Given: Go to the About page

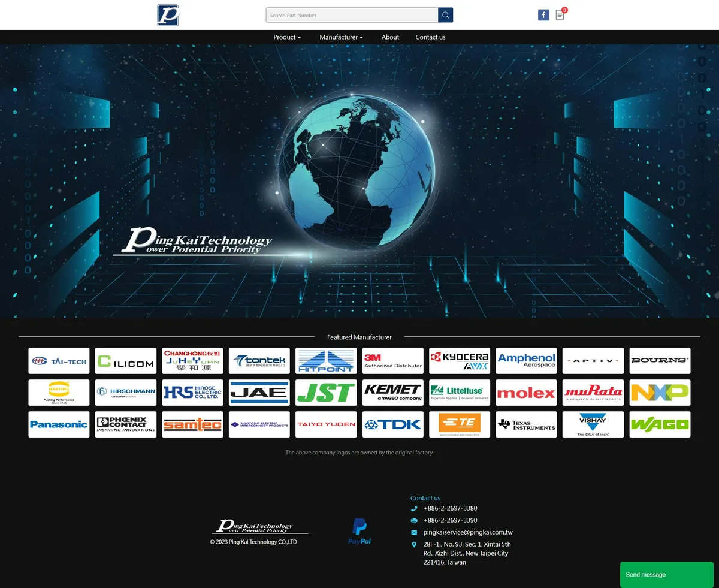Looking at the screenshot, I should tap(390, 37).
